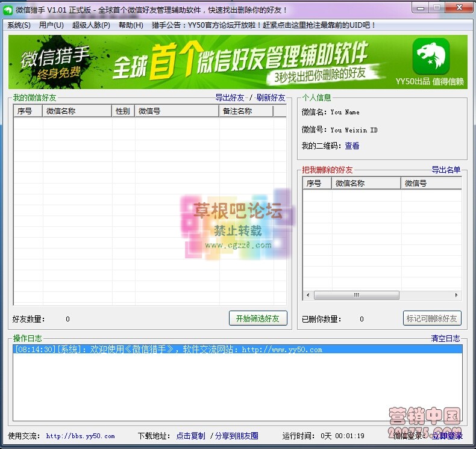Open the bbs.yy50.com forum link
476x449 pixels.
(x=81, y=436)
